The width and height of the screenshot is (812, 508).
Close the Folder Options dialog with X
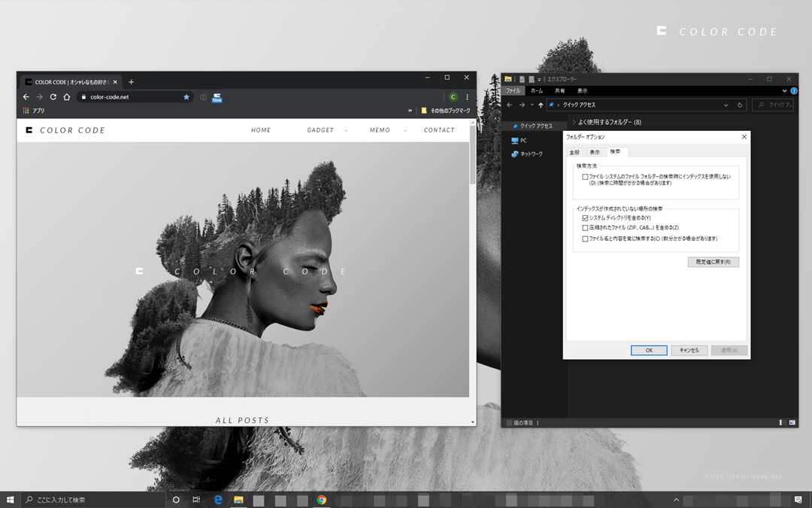pos(744,137)
